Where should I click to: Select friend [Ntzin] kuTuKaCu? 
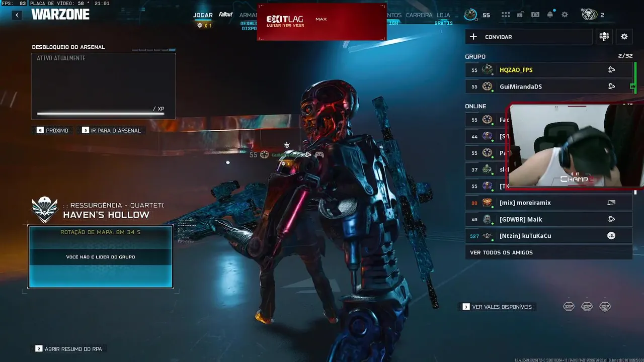click(x=549, y=236)
